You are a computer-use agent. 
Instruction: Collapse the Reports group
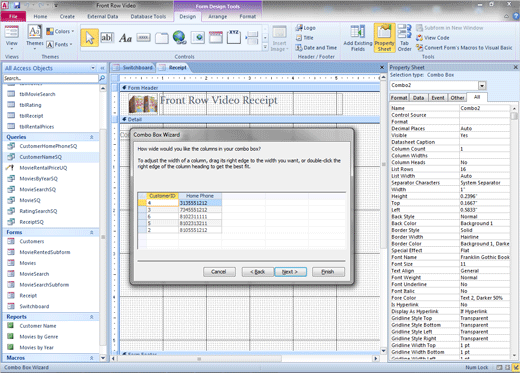tap(91, 317)
